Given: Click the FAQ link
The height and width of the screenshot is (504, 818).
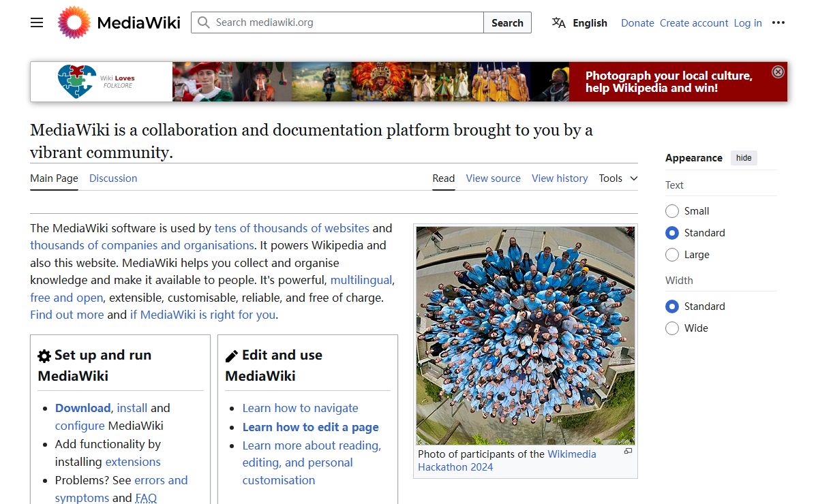Looking at the screenshot, I should pyautogui.click(x=146, y=498).
